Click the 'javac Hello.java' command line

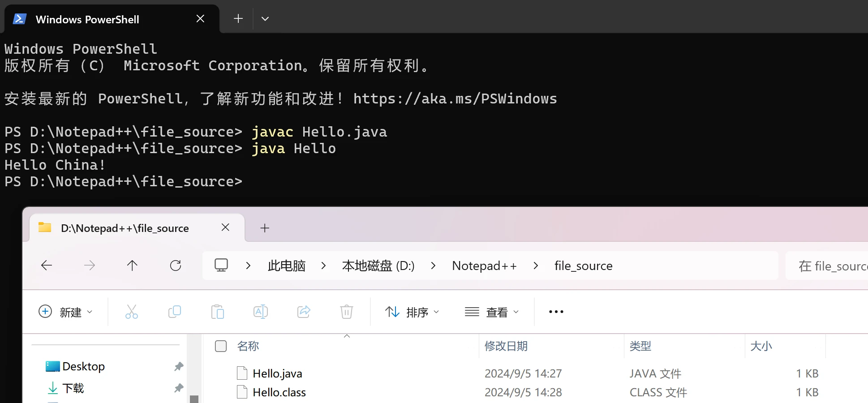pyautogui.click(x=319, y=132)
